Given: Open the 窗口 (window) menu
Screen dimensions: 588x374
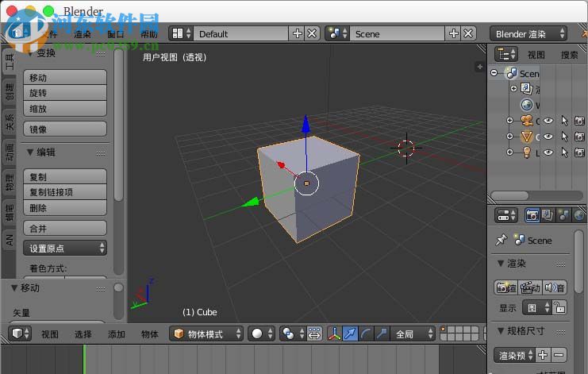Looking at the screenshot, I should pos(116,34).
